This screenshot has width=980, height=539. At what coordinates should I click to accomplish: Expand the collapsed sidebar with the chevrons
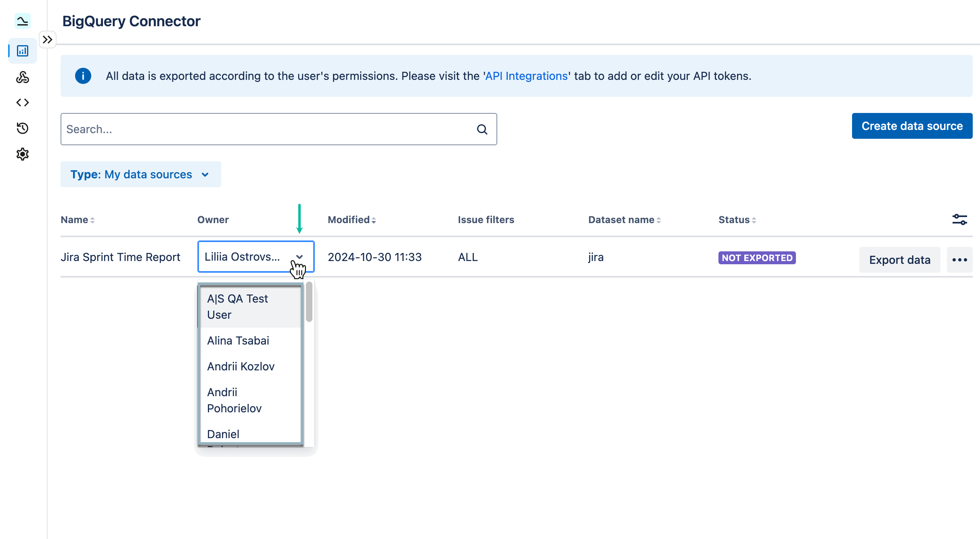click(47, 39)
